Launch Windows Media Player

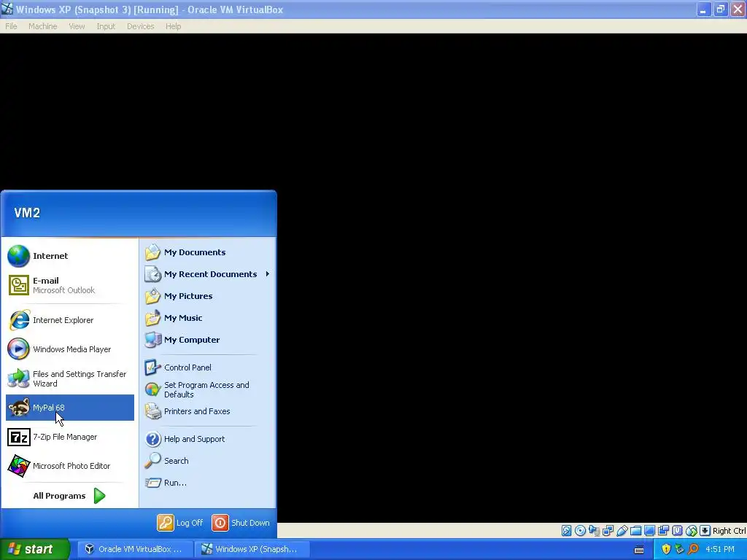pyautogui.click(x=70, y=349)
